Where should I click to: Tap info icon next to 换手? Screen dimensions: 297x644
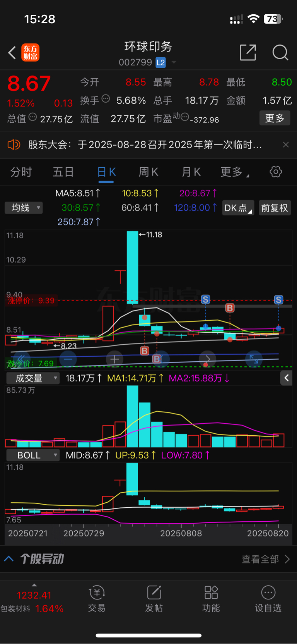pos(106,99)
